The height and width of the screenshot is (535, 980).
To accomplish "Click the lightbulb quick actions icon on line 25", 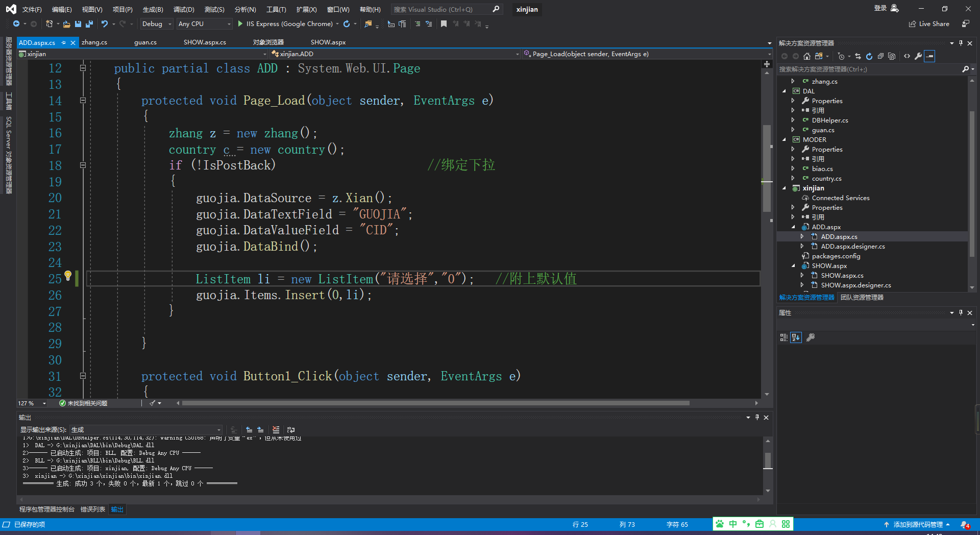I will tap(67, 276).
